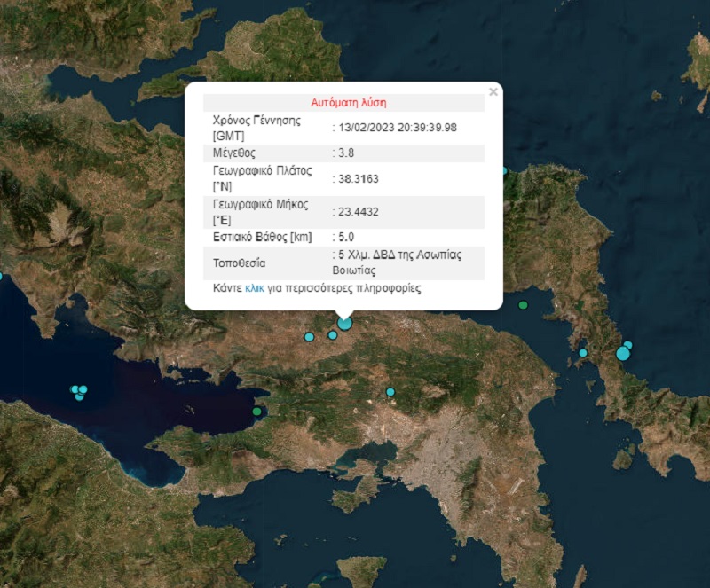Select the easternmost marker near the channel

click(x=627, y=345)
